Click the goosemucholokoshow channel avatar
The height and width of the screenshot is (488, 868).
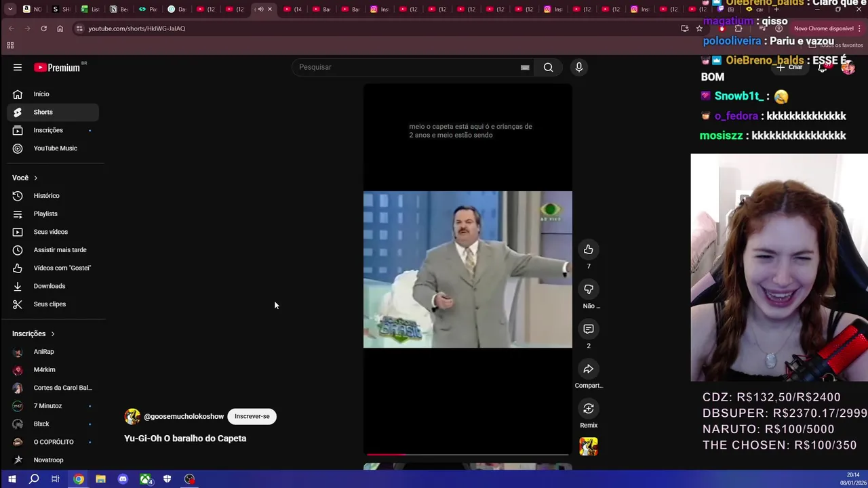132,416
